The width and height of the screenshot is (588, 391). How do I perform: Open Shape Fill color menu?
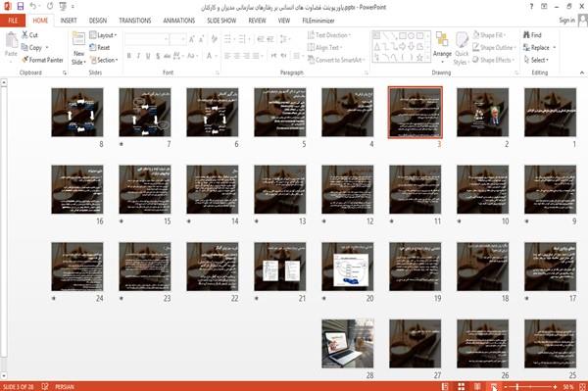coord(489,35)
